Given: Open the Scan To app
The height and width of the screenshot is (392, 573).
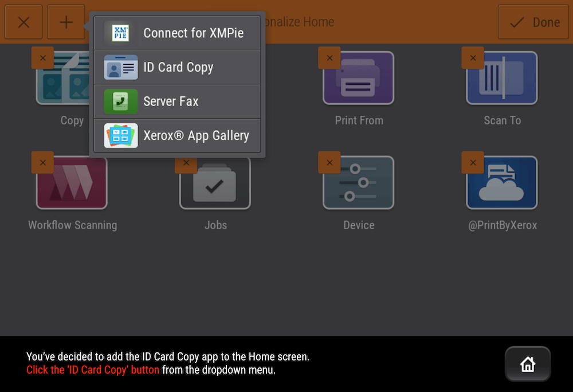Looking at the screenshot, I should pos(501,79).
